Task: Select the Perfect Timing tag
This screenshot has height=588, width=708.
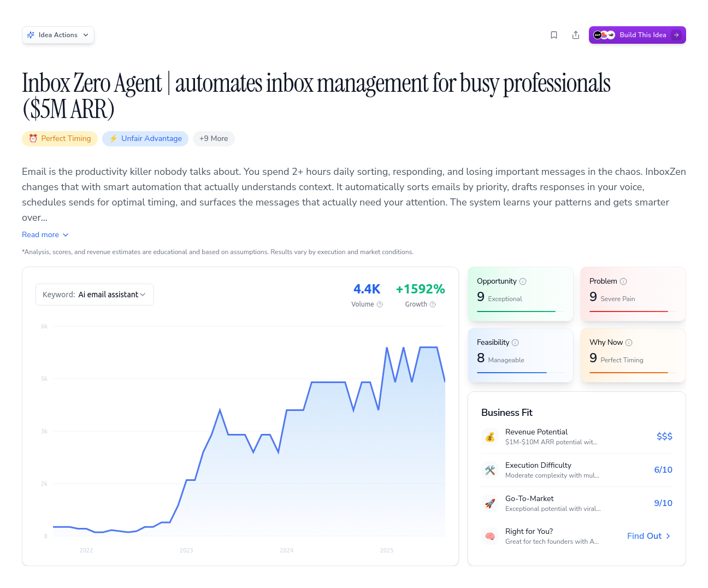Action: [x=60, y=139]
